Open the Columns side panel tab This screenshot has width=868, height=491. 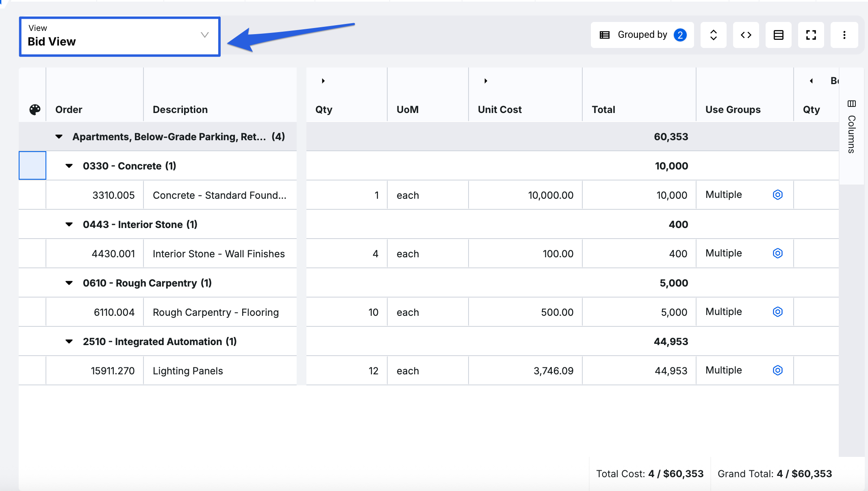coord(851,127)
